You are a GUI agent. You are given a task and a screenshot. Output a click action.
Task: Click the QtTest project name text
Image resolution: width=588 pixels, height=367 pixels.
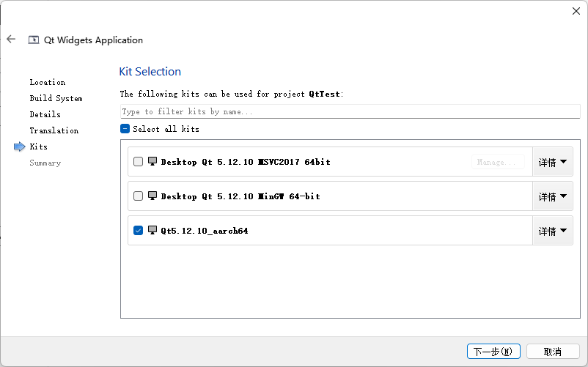pos(324,94)
